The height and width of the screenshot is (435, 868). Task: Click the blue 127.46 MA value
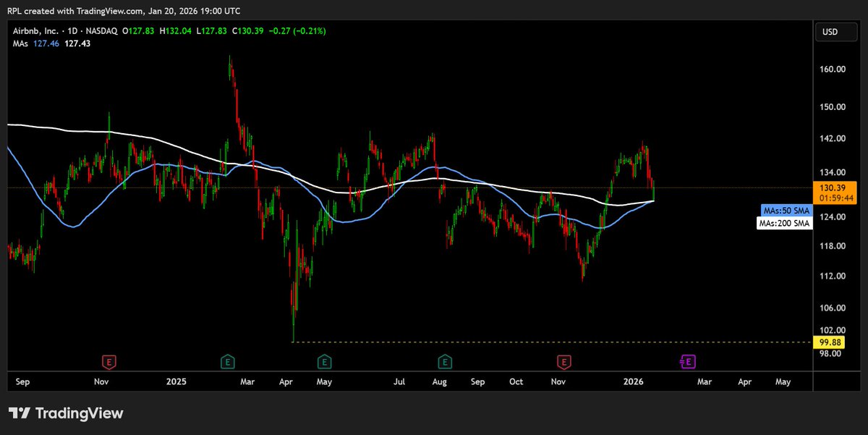[46, 43]
